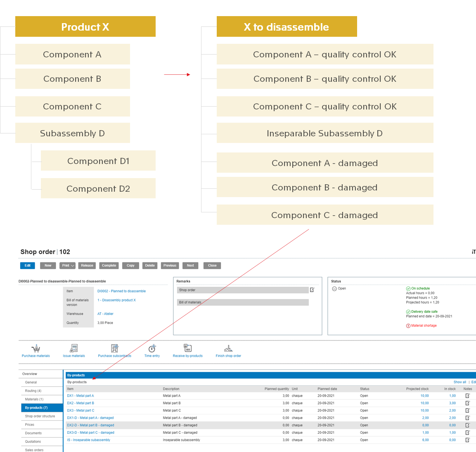This screenshot has height=452, width=476.
Task: Open notes icon for Inseparable subassembly row
Action: pos(467,440)
